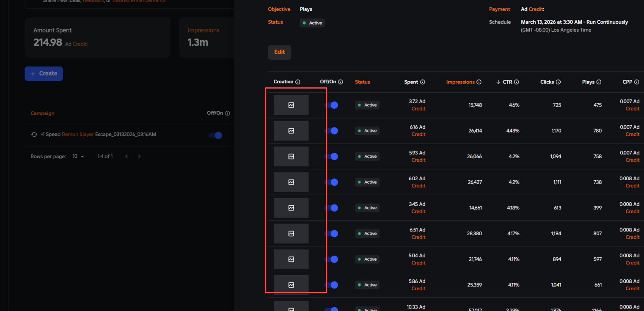Click the plays value 661
Screen dimensions: 644x311
pyautogui.click(x=598, y=285)
